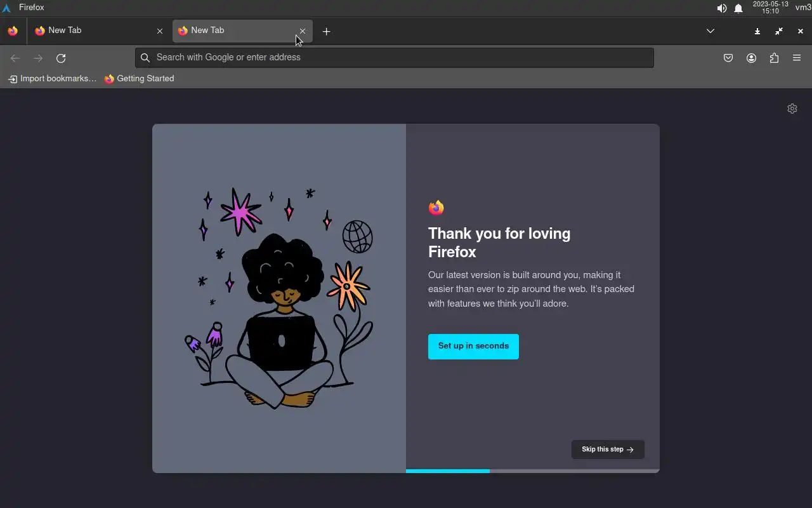
Task: Click the Firefox logo above the heading
Action: 436,208
